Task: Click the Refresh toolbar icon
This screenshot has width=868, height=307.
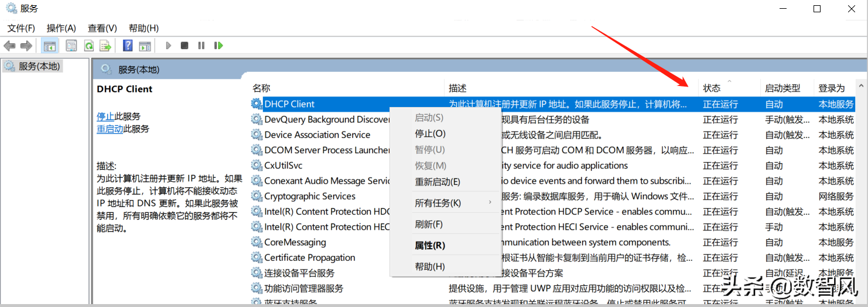Action: pyautogui.click(x=88, y=46)
